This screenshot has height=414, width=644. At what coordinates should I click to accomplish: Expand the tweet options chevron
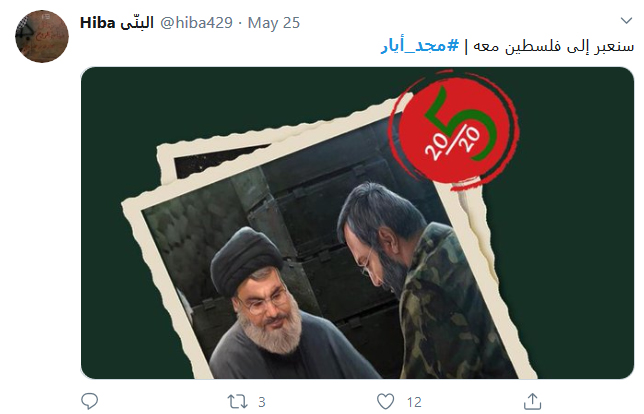coord(626,21)
